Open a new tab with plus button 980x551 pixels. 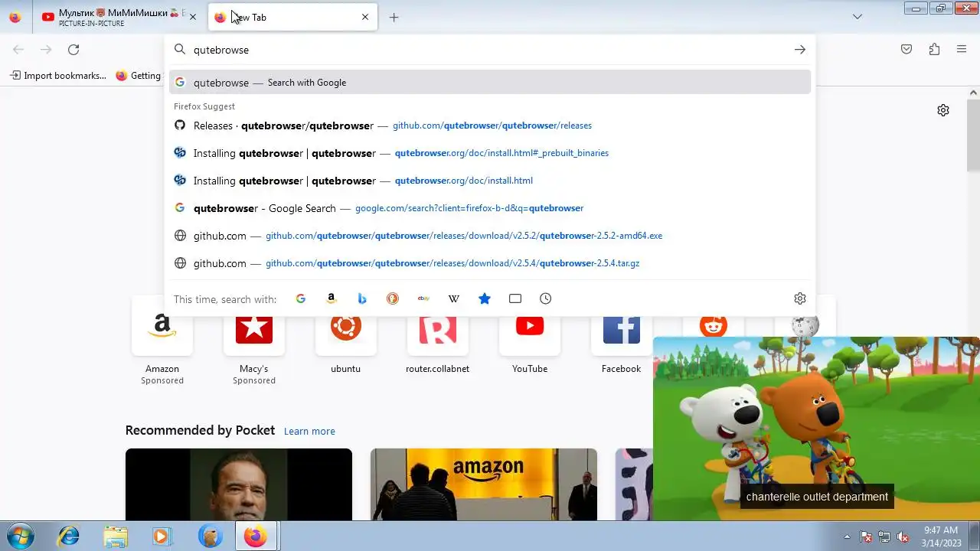394,17
